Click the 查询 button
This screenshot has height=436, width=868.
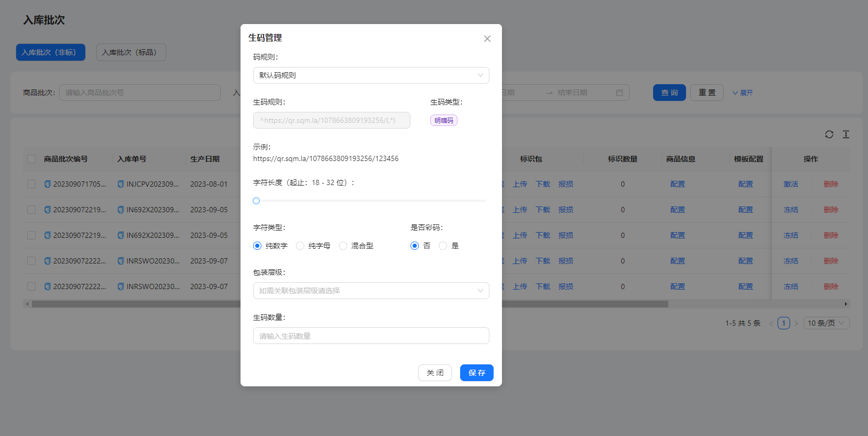pyautogui.click(x=669, y=93)
